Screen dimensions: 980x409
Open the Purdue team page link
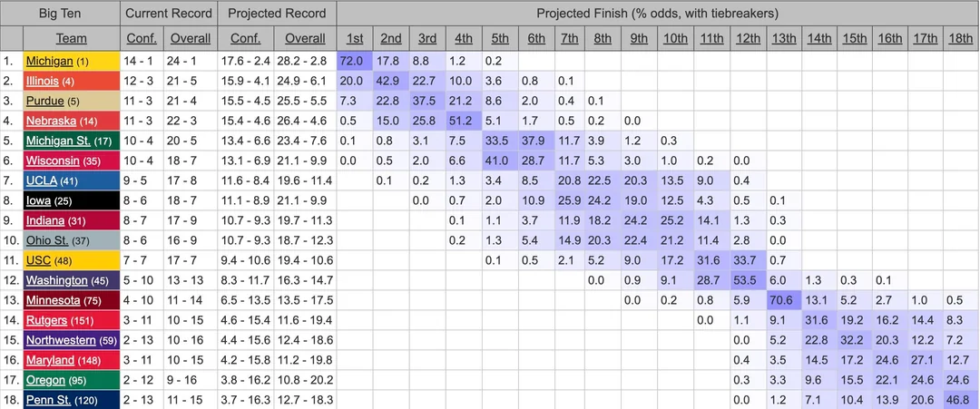45,101
